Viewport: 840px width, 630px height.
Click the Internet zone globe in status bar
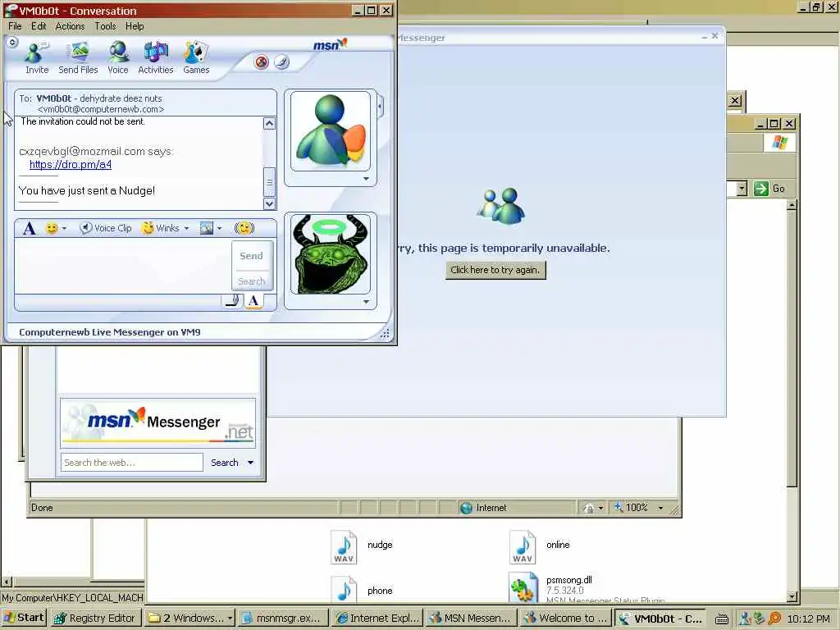(466, 508)
